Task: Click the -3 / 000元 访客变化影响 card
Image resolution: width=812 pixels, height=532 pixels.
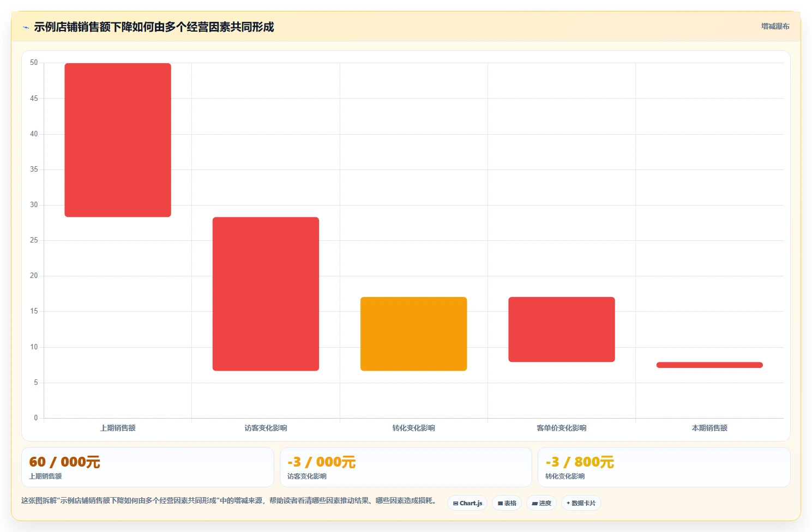Action: click(x=406, y=467)
